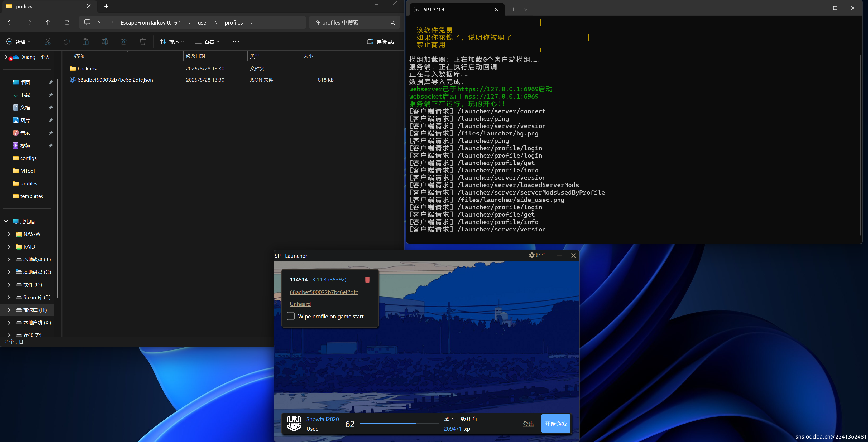
Task: Expand the Steam库 (F:) tree node
Action: pos(9,297)
